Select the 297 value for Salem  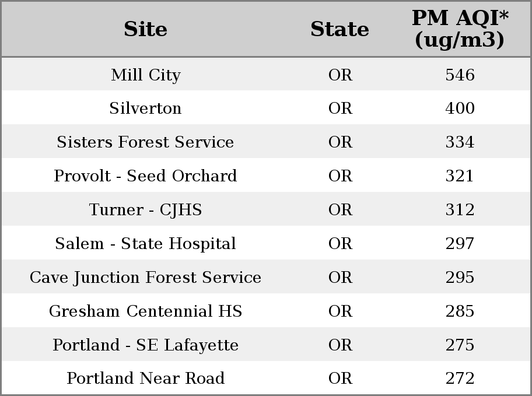[460, 243]
